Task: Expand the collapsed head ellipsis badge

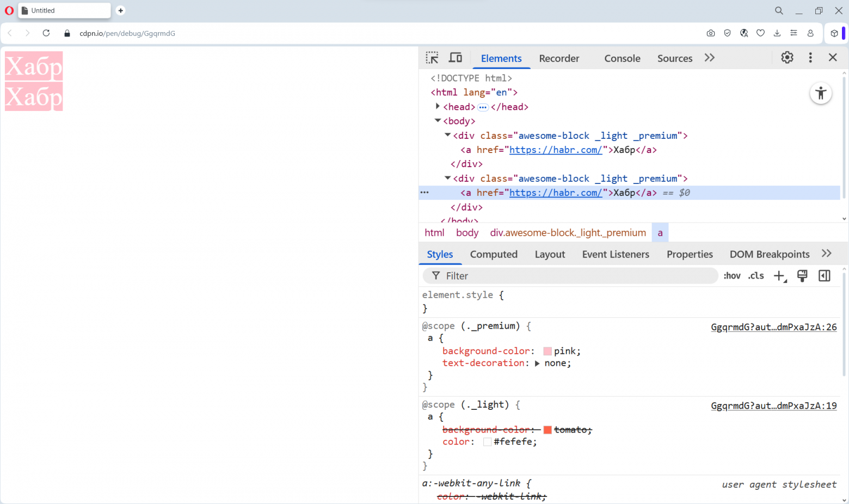Action: pos(483,107)
